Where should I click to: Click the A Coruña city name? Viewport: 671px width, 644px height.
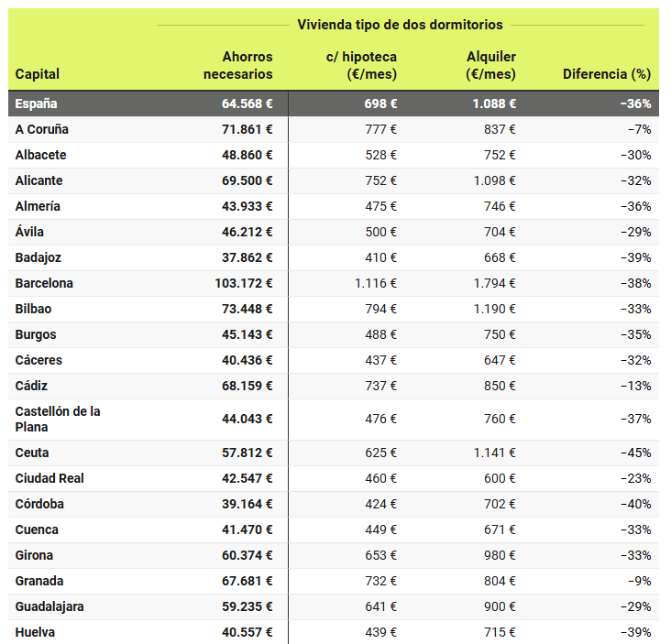tap(42, 129)
